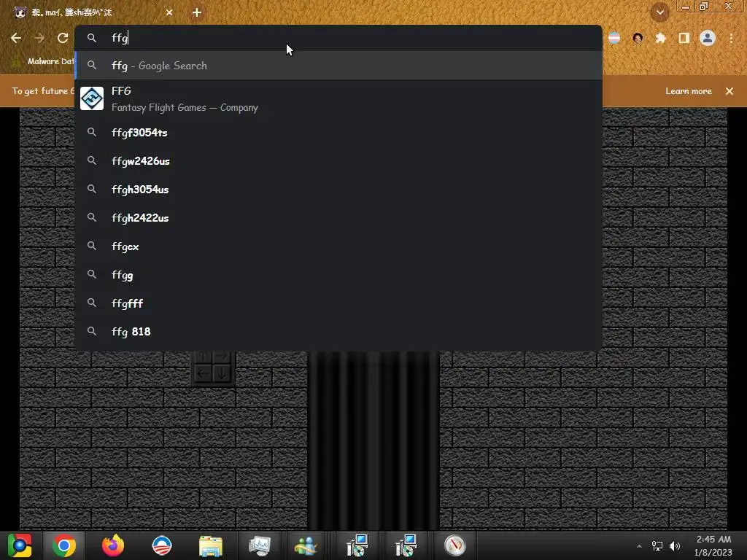Viewport: 747px width, 560px height.
Task: Dismiss the notification bar with X
Action: pos(729,91)
